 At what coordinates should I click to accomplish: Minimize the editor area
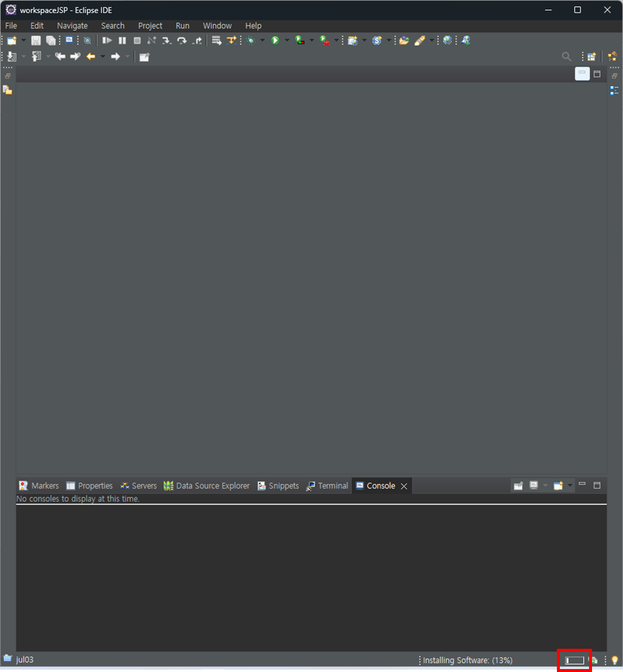[x=582, y=74]
